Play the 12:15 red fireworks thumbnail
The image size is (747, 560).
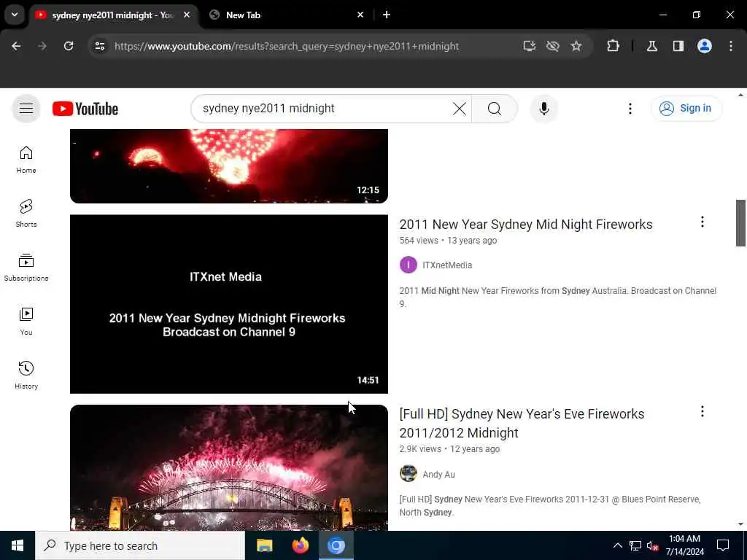point(228,166)
